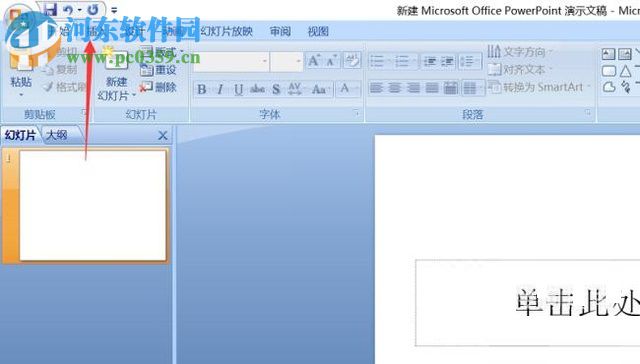The height and width of the screenshot is (364, 640).
Task: Select the 格式刷 Format Painter tool
Action: click(x=65, y=87)
